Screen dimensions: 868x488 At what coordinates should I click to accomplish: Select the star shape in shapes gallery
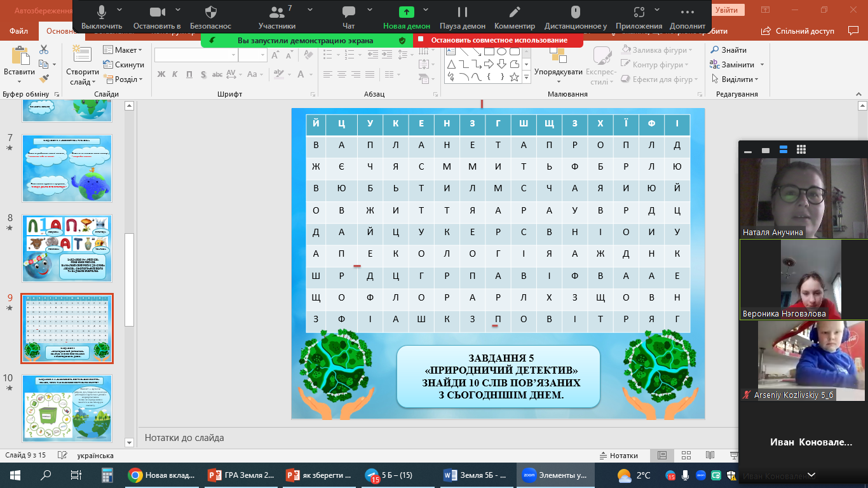(515, 77)
